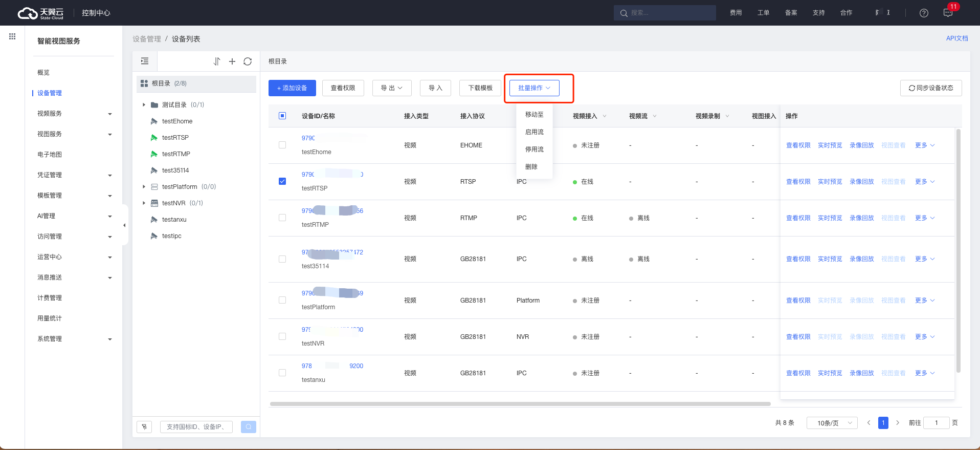Collapse the directory tree panel icon
Screen dimensions: 980x450
pyautogui.click(x=145, y=61)
